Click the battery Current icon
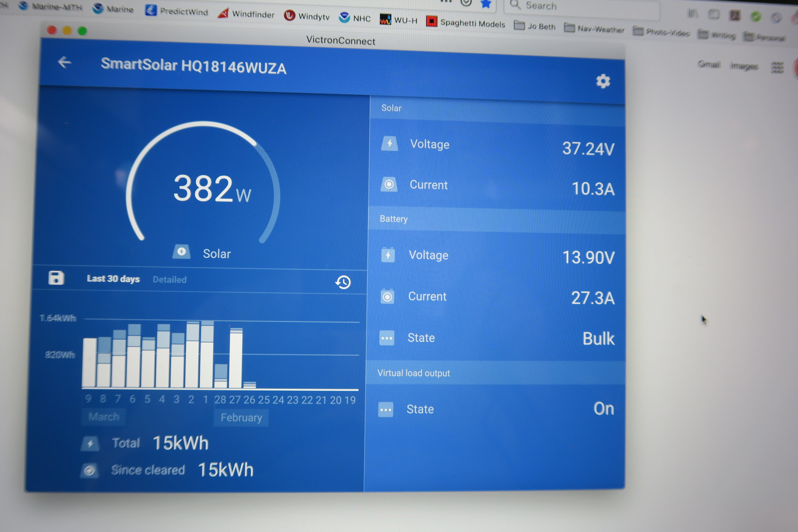The height and width of the screenshot is (532, 798). 387,296
